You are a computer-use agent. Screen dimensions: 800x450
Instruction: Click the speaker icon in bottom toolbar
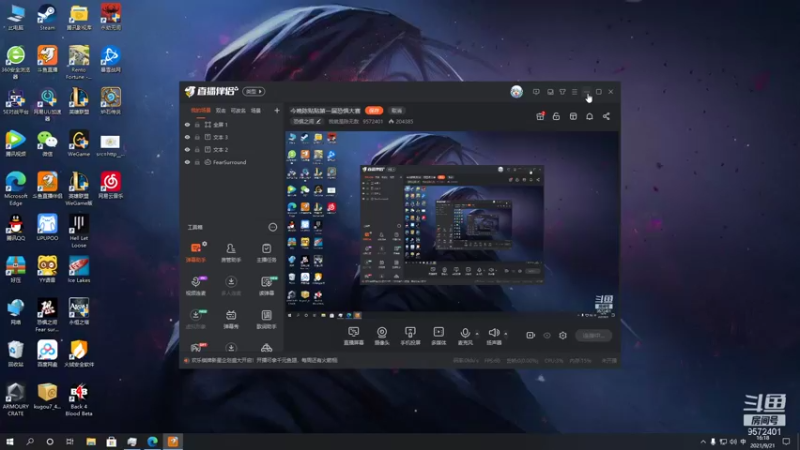(x=493, y=333)
